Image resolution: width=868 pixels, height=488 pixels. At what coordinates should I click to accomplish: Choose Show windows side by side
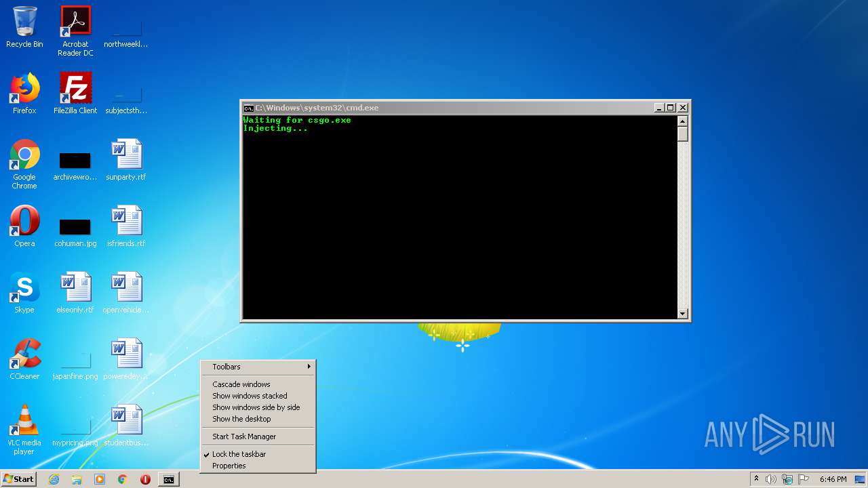click(x=258, y=407)
